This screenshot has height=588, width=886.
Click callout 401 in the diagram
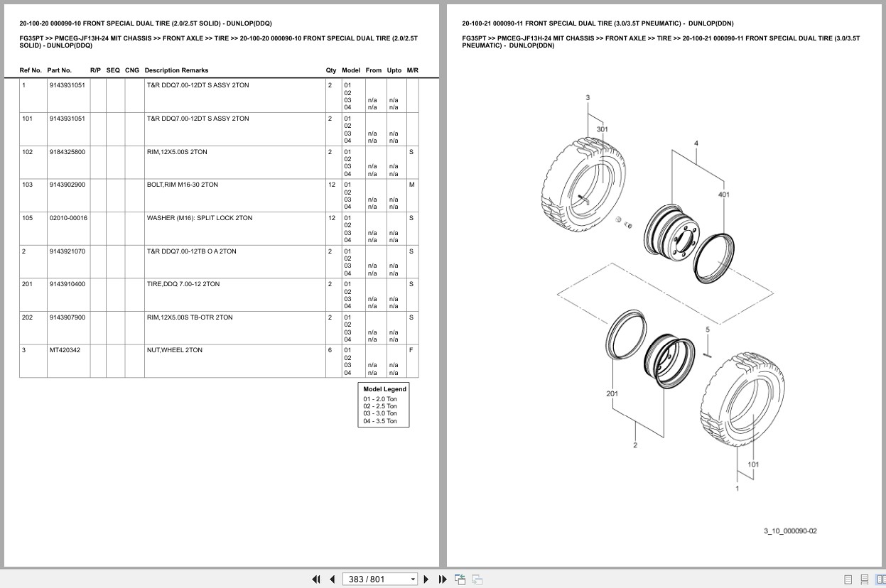pyautogui.click(x=724, y=194)
